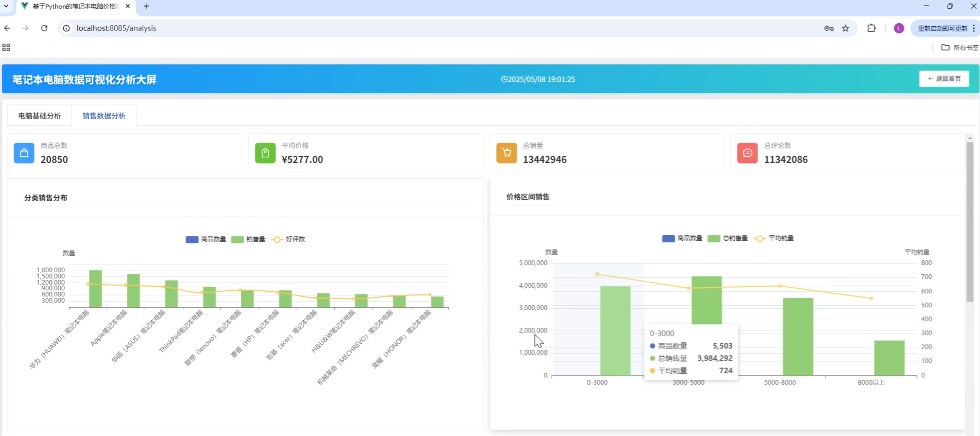The image size is (980, 436).
Task: Click the 重新启动即可更新 button
Action: click(942, 28)
